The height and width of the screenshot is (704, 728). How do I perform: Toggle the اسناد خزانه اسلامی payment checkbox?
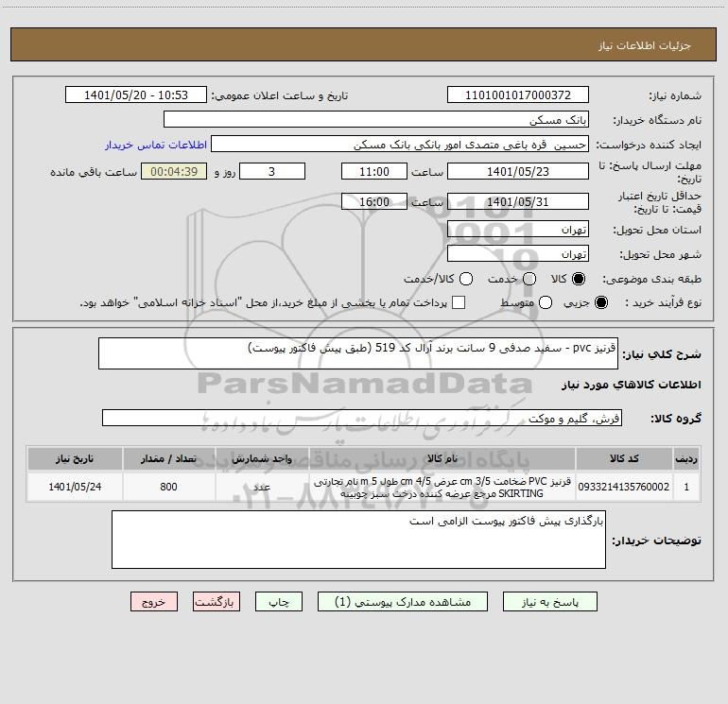coord(459,302)
